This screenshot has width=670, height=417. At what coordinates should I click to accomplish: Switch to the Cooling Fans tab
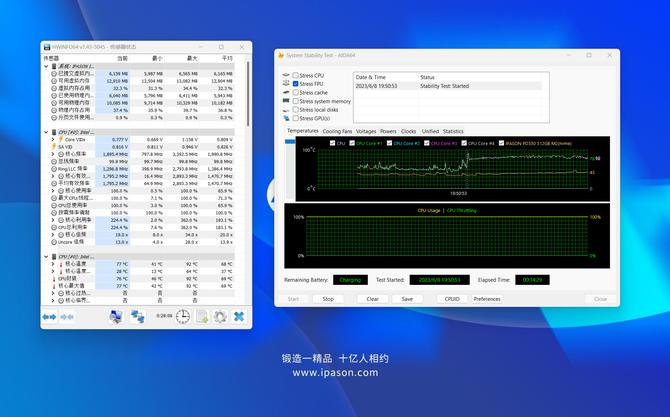[337, 131]
